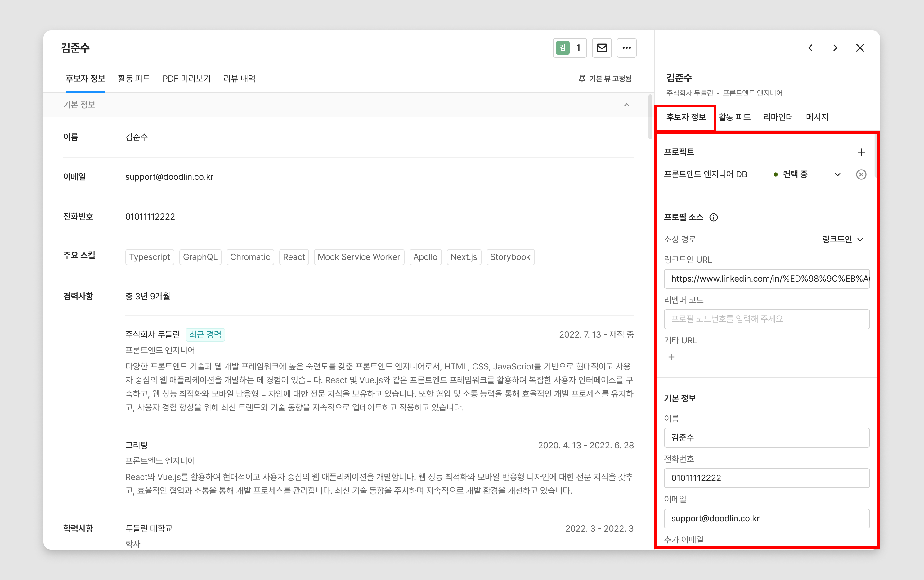This screenshot has height=580, width=924.
Task: Click the 이름 input in side panel
Action: pos(767,438)
